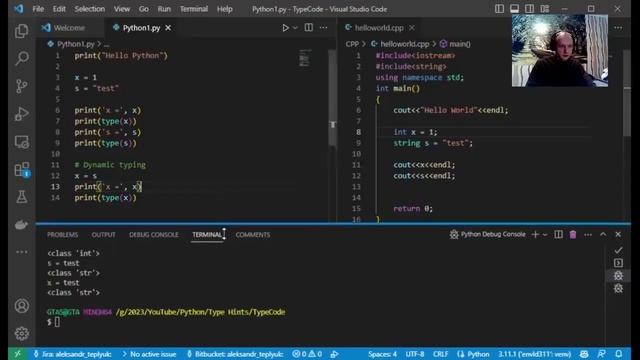Show additional activity bar views ellipsis
The image size is (640, 360).
[x=22, y=252]
